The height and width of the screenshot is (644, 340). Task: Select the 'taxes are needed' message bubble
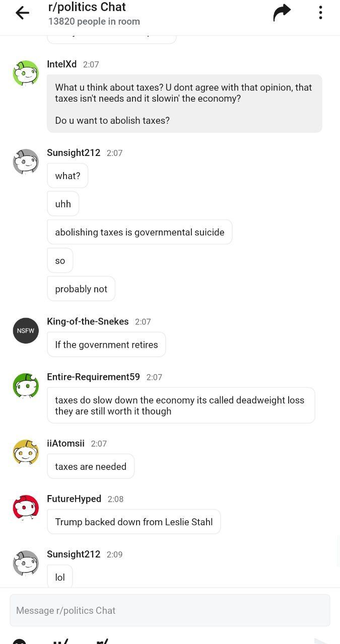pos(91,466)
